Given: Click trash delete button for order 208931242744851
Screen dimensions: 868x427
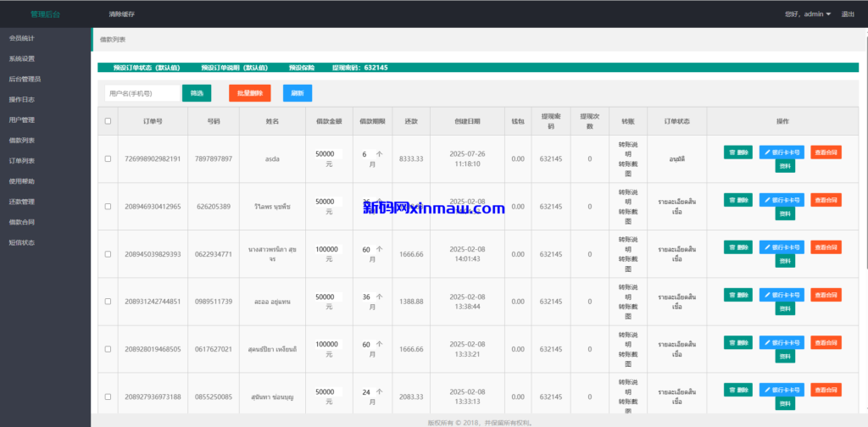Looking at the screenshot, I should [738, 295].
